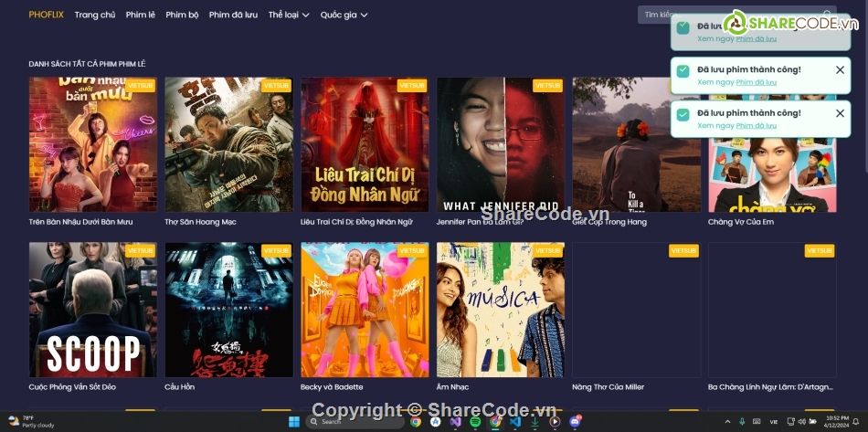Open the PHOFLIX home logo
Image resolution: width=868 pixels, height=432 pixels.
coord(46,15)
